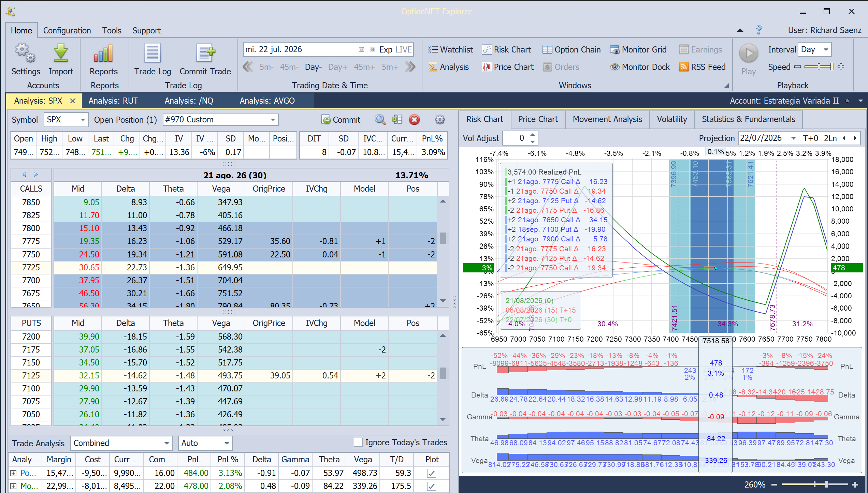Image resolution: width=868 pixels, height=493 pixels.
Task: Click the magnifier search icon beside Commit
Action: pyautogui.click(x=380, y=120)
